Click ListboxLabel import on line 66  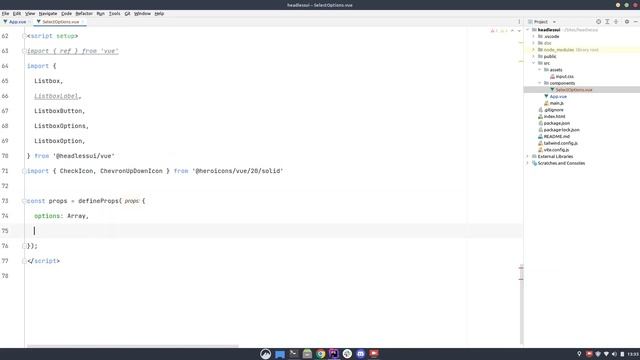pyautogui.click(x=56, y=96)
